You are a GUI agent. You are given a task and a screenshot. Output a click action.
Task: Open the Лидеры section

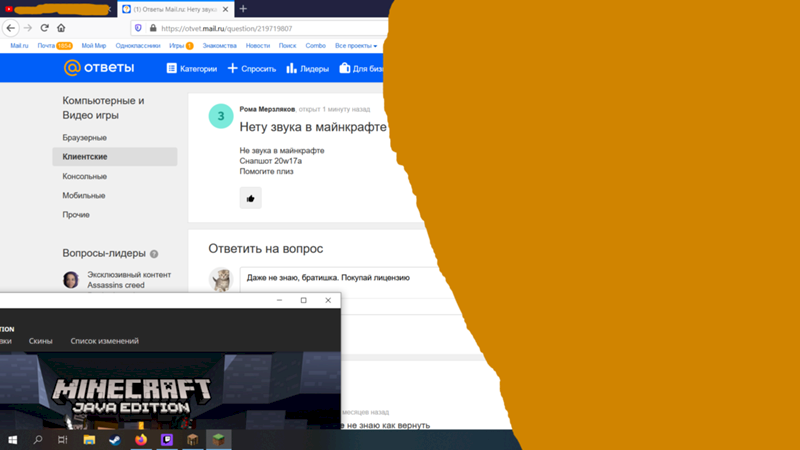306,69
